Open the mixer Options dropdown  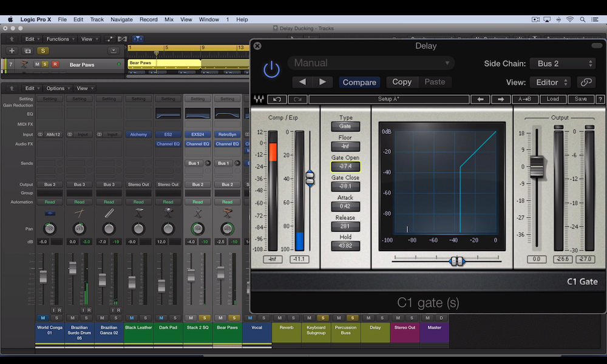click(x=58, y=88)
